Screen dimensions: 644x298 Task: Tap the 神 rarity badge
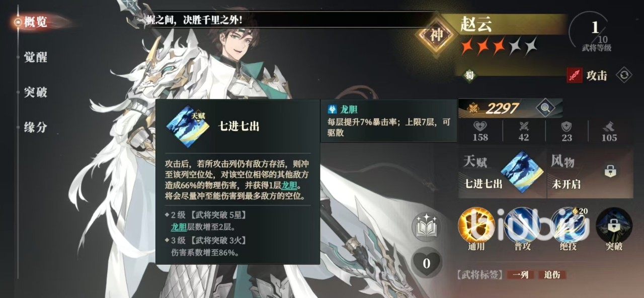(435, 35)
